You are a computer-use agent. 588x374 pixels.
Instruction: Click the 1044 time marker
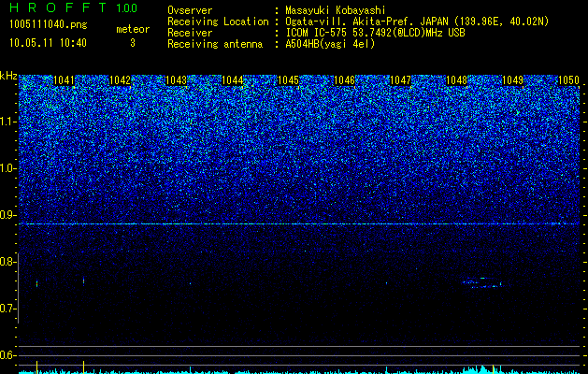[x=233, y=80]
